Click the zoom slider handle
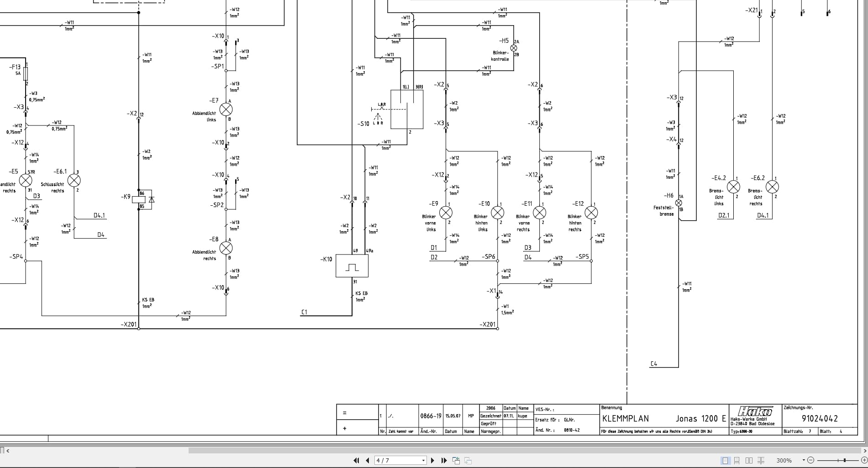Screen dimensions: 868x468 [x=845, y=460]
